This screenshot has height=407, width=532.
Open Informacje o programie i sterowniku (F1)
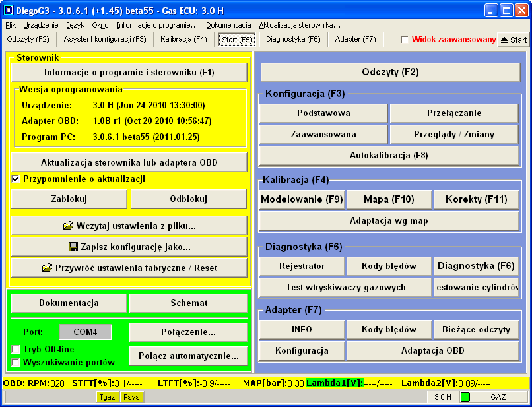129,73
